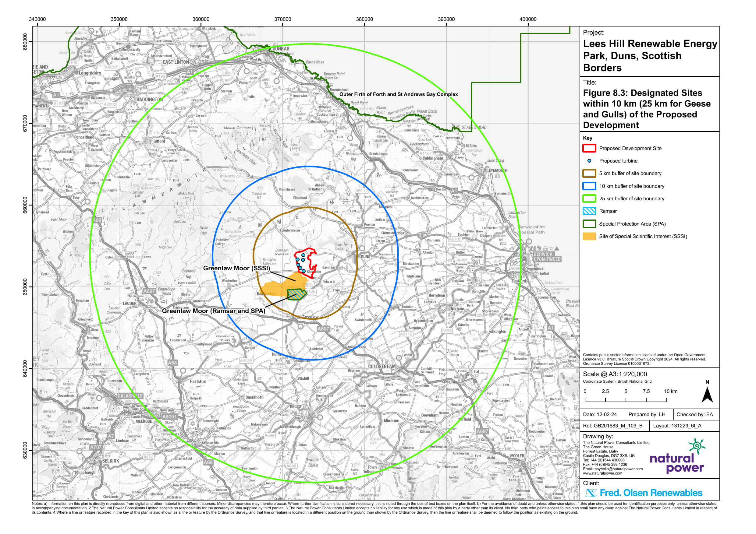756x534 pixels.
Task: Click the Proposed turbine legend circle
Action: pyautogui.click(x=589, y=161)
